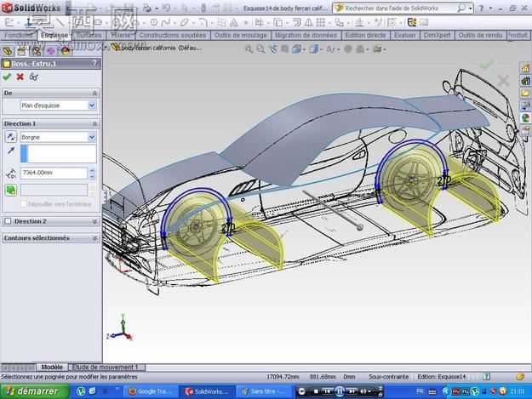532x399 pixels.
Task: Open File Explorer task pane tab
Action: [x=525, y=93]
